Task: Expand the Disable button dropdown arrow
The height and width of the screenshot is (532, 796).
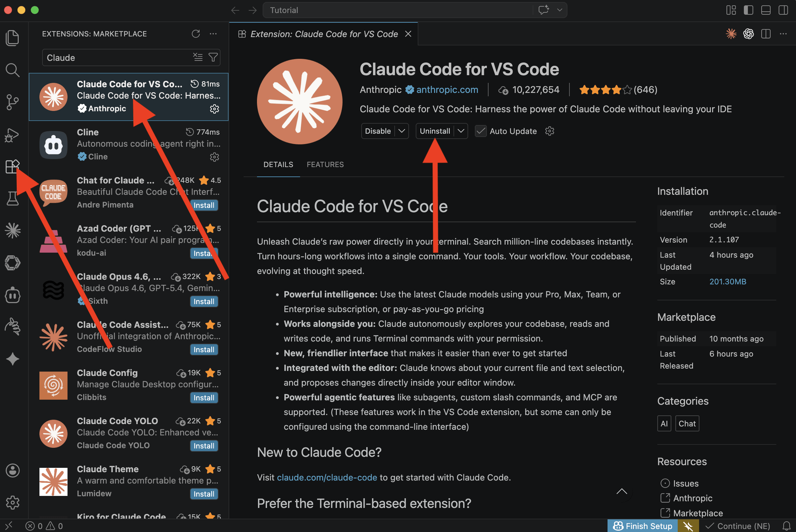Action: click(402, 131)
